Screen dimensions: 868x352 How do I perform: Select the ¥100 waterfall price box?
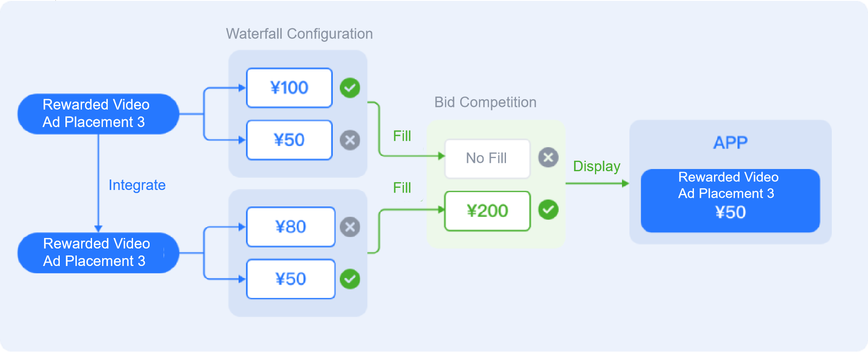click(289, 88)
